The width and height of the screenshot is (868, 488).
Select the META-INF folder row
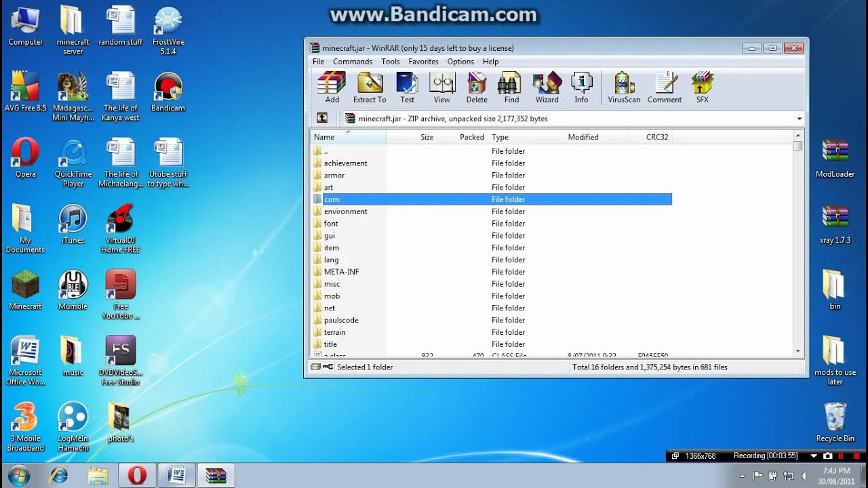coord(492,272)
